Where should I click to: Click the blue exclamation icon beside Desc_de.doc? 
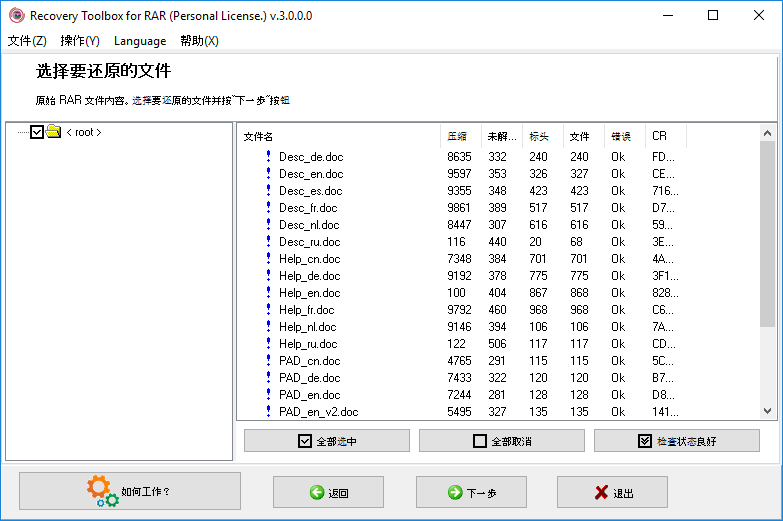[x=268, y=156]
